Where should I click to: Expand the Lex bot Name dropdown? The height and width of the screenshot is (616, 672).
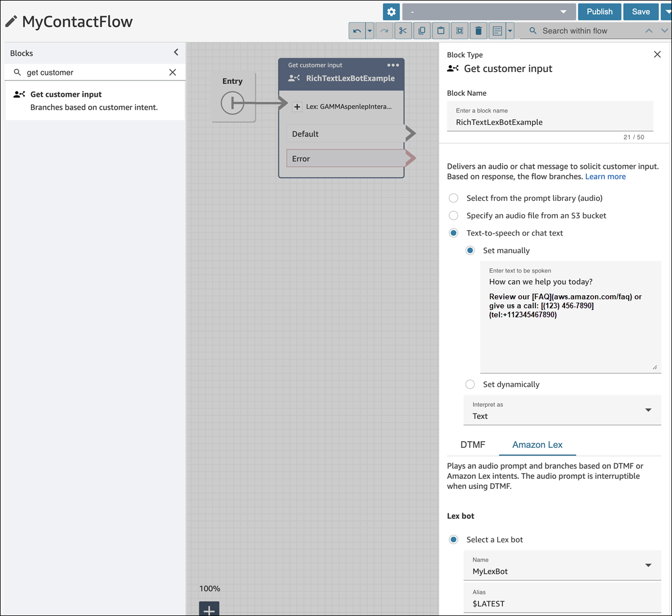click(x=562, y=566)
